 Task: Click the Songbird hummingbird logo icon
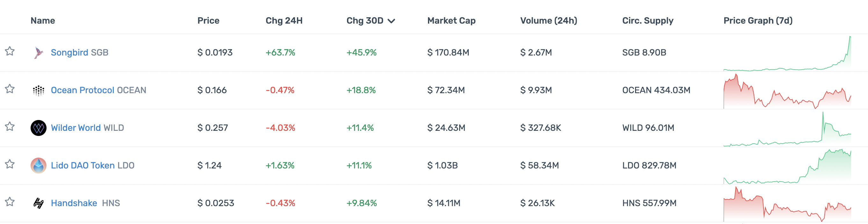tap(39, 53)
